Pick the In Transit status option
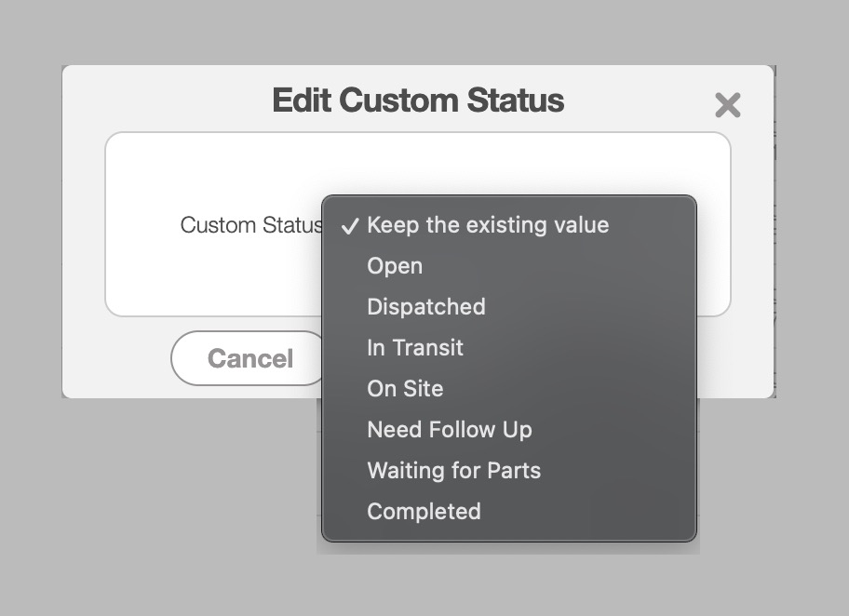This screenshot has width=849, height=616. pos(415,348)
